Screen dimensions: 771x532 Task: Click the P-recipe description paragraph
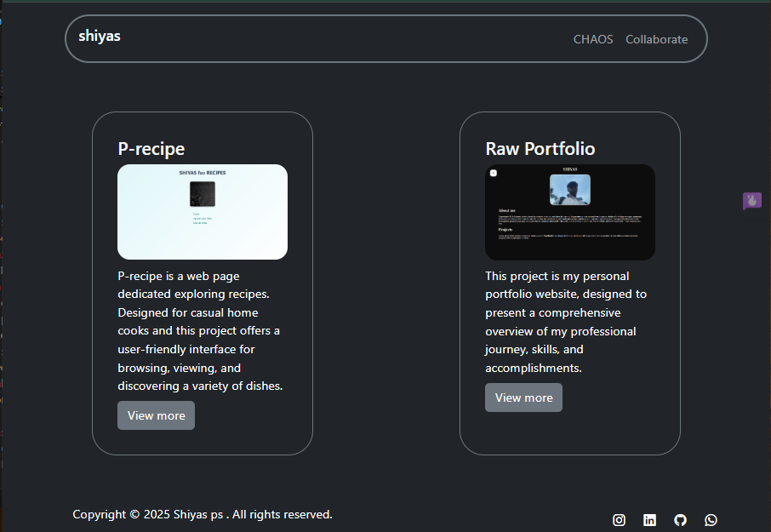click(x=201, y=331)
